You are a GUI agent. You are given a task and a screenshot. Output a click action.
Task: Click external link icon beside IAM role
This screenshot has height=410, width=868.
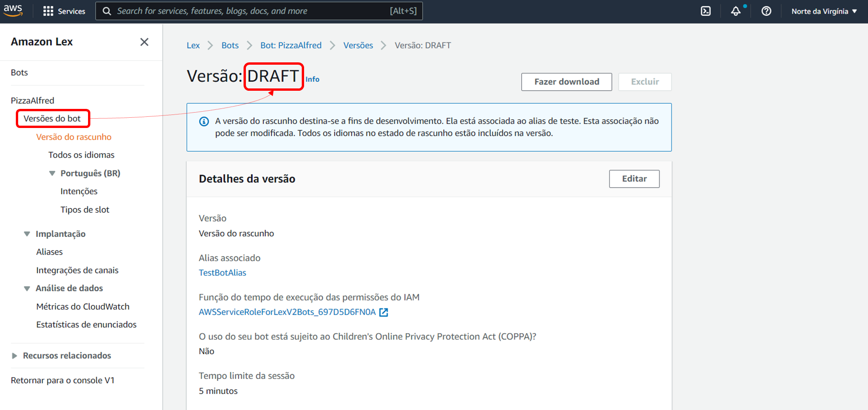click(x=384, y=312)
